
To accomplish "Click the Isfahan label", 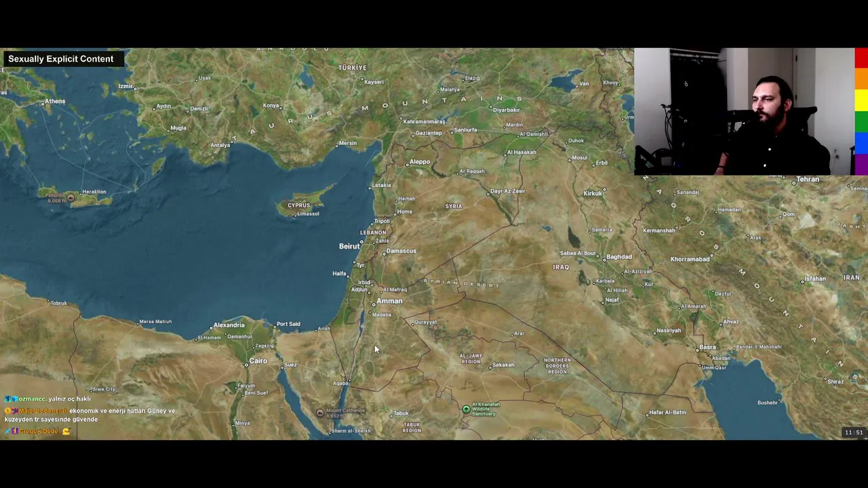I will [814, 279].
